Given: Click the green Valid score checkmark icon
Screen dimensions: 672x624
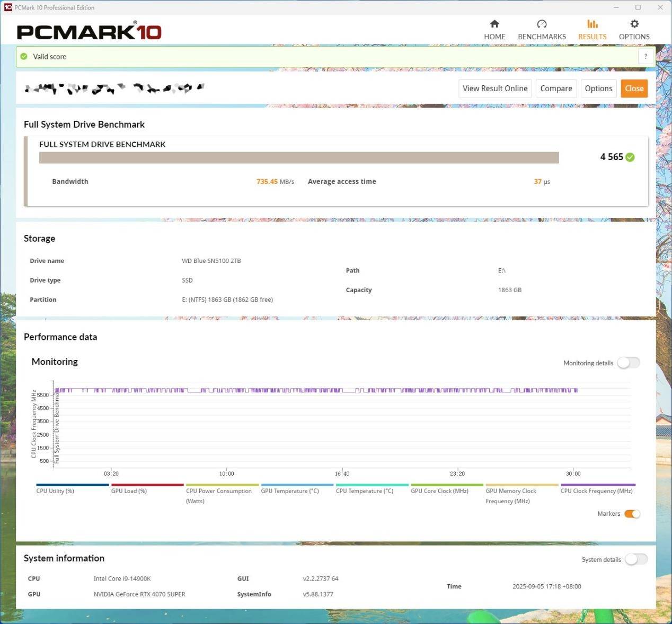Looking at the screenshot, I should click(24, 57).
